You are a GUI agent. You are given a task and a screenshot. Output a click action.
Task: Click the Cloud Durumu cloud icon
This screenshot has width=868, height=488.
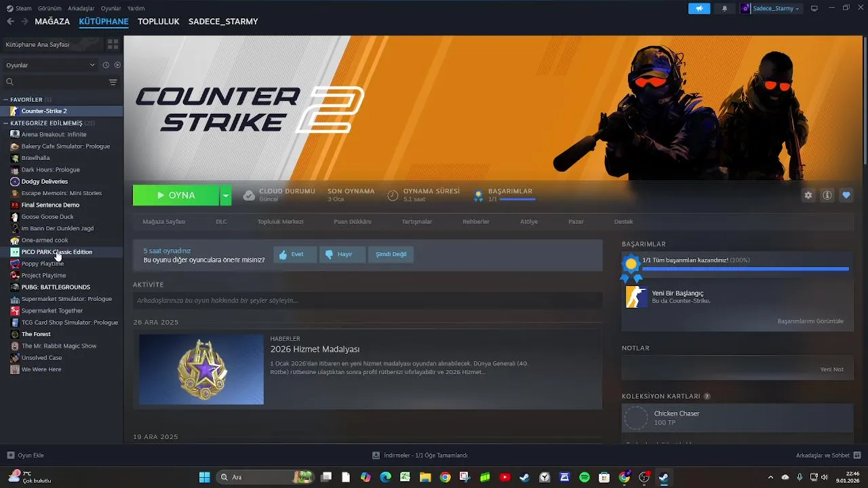click(249, 195)
